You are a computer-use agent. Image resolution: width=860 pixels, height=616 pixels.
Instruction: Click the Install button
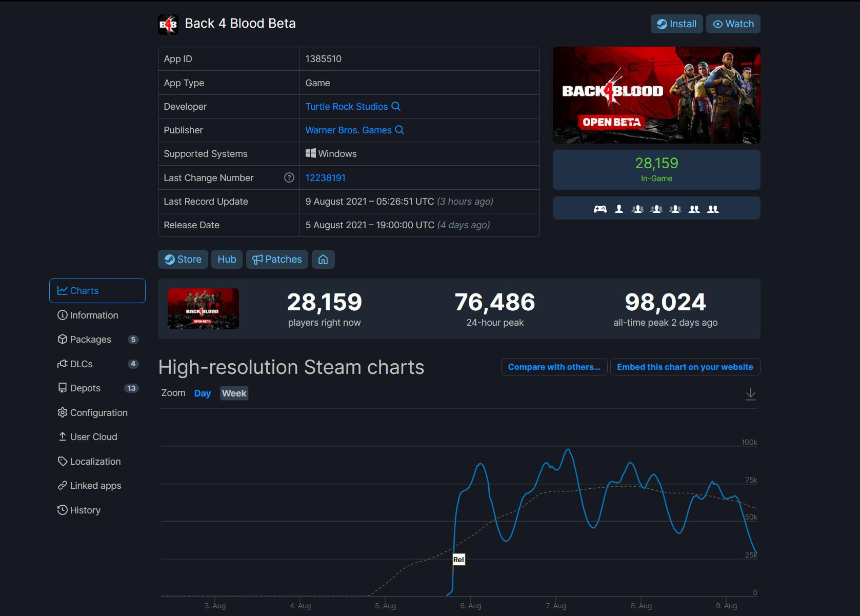point(677,24)
